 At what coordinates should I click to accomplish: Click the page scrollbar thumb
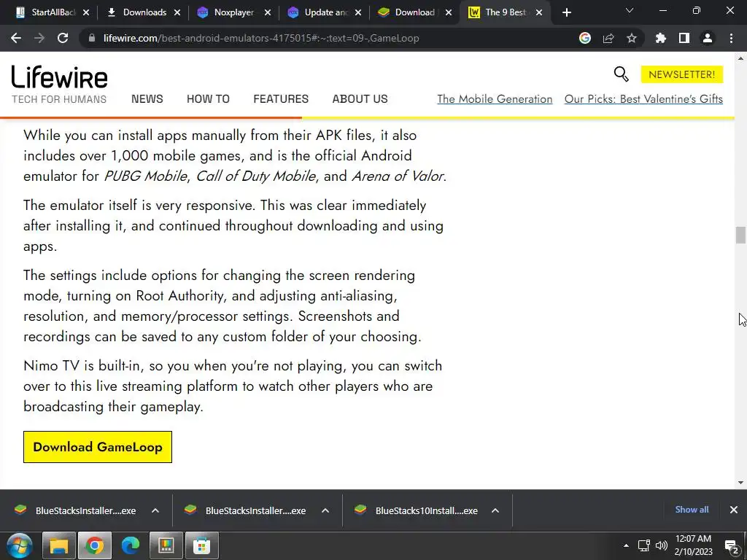tap(740, 236)
